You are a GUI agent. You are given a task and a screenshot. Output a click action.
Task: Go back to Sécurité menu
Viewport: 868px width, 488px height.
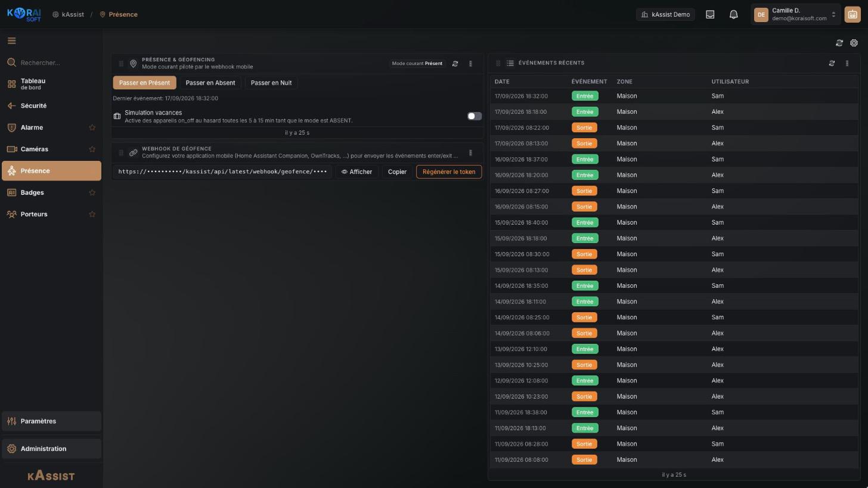(51, 105)
